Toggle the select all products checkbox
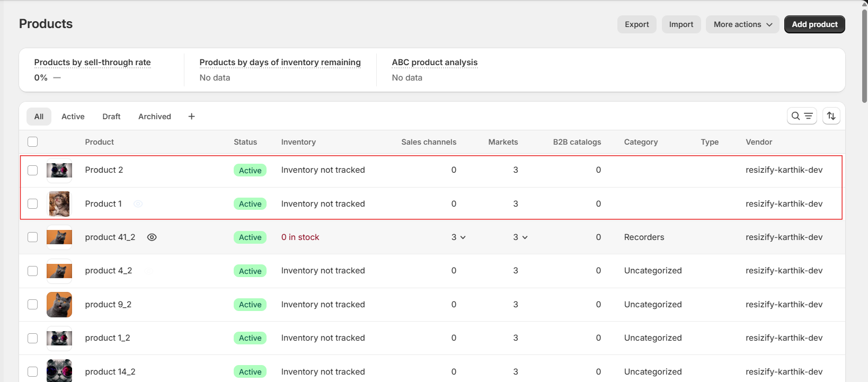 (x=33, y=142)
